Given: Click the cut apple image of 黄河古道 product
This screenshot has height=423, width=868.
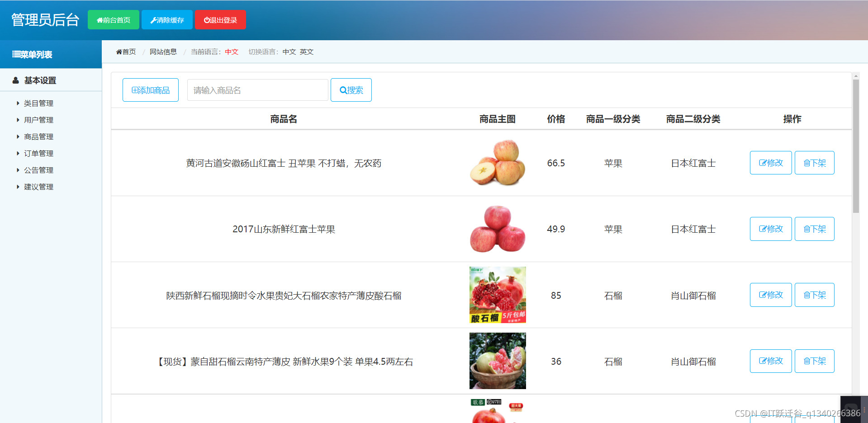Looking at the screenshot, I should pos(498,163).
